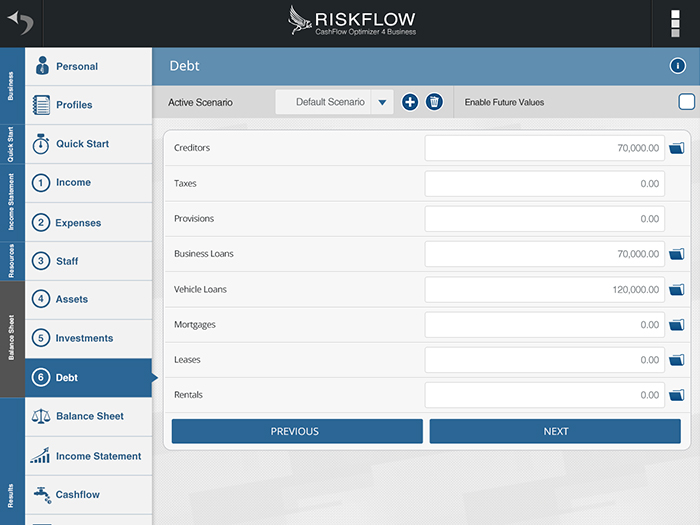Switch to the Quick Start vertical tab
This screenshot has height=525, width=700.
11,144
